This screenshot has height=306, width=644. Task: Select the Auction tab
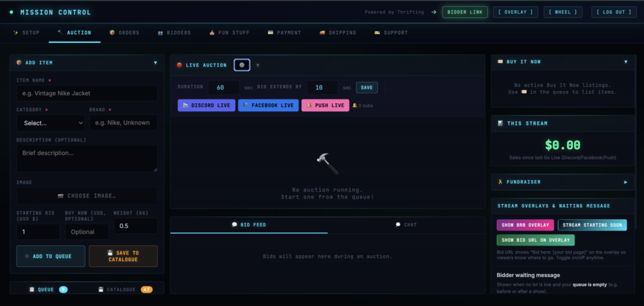coord(74,33)
